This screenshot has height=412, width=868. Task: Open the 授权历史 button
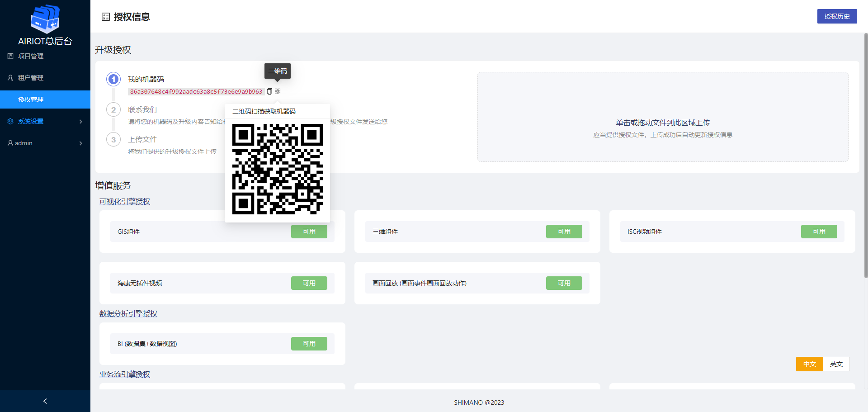pos(837,16)
